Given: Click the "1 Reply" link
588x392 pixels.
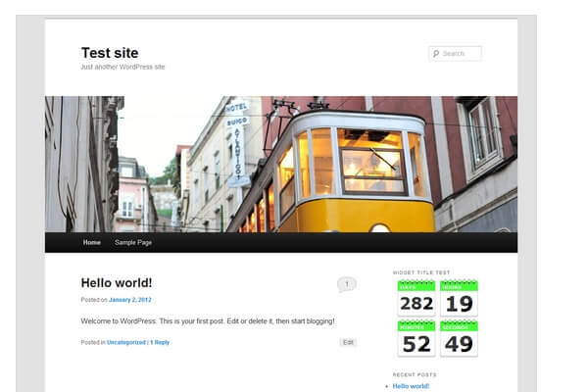Looking at the screenshot, I should click(160, 342).
